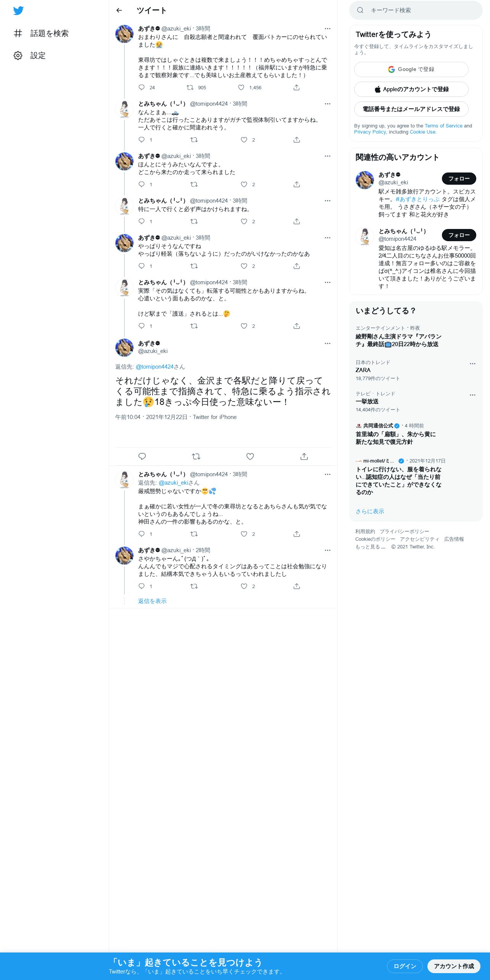Follow the とみちゃん account
The width and height of the screenshot is (490, 980).
tap(459, 235)
